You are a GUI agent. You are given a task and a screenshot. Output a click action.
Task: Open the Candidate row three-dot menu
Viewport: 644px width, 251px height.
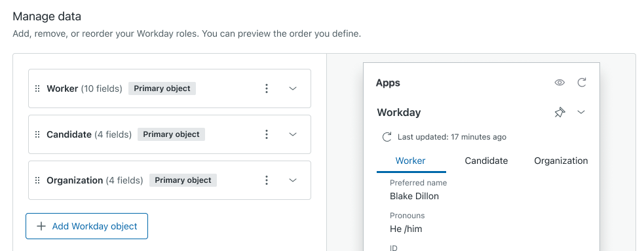(267, 134)
